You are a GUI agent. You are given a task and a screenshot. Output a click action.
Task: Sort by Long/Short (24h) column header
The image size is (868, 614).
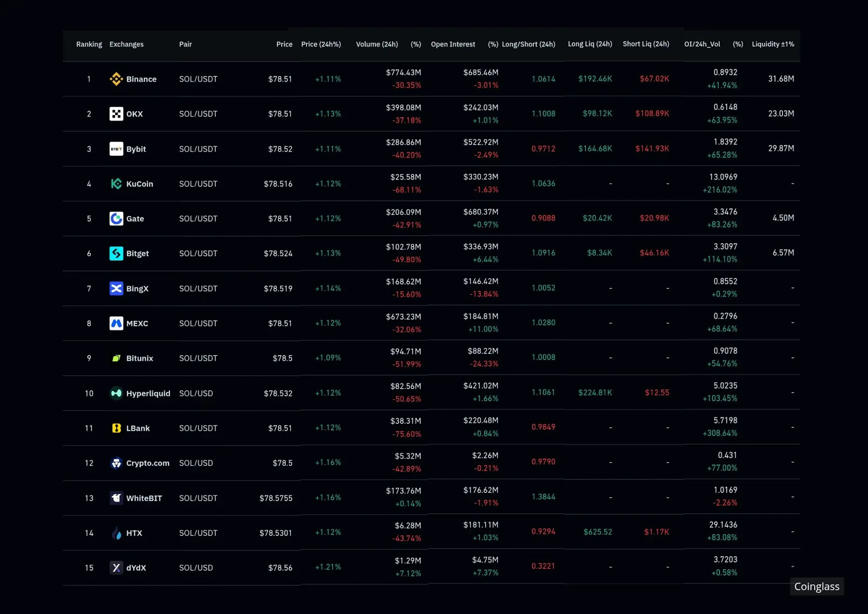point(529,44)
